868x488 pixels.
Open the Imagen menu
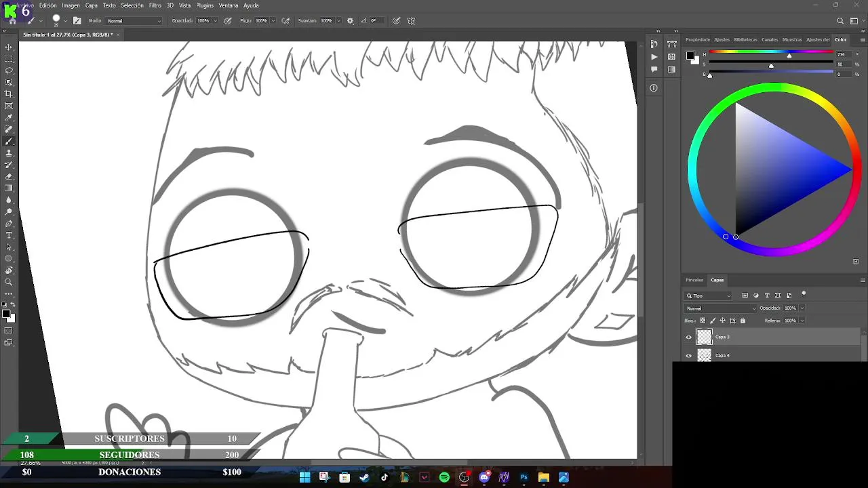click(x=71, y=5)
